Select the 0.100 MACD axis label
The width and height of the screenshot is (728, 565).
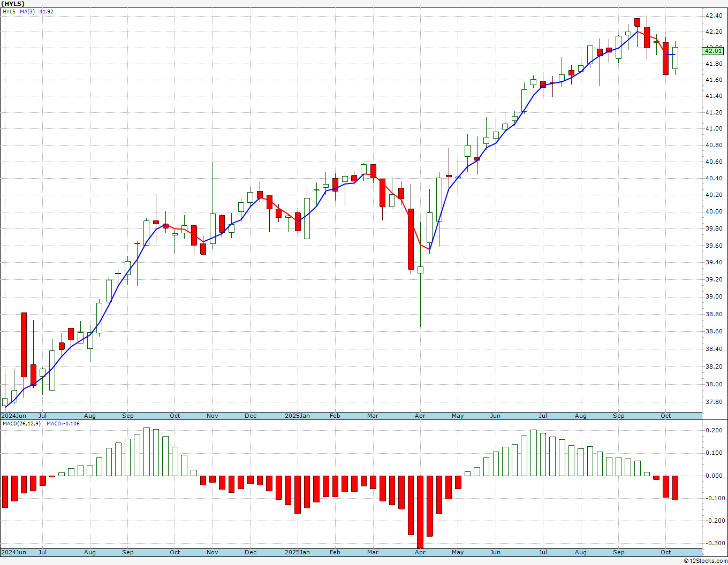click(713, 453)
